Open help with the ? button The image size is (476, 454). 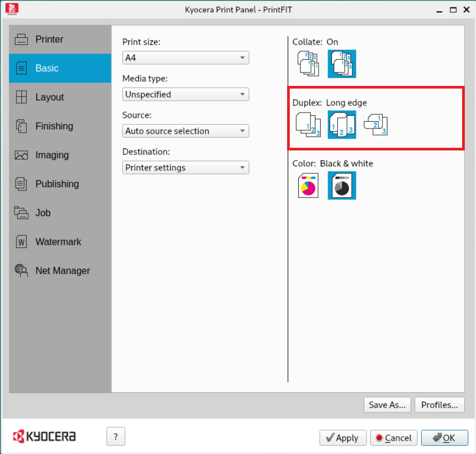116,436
